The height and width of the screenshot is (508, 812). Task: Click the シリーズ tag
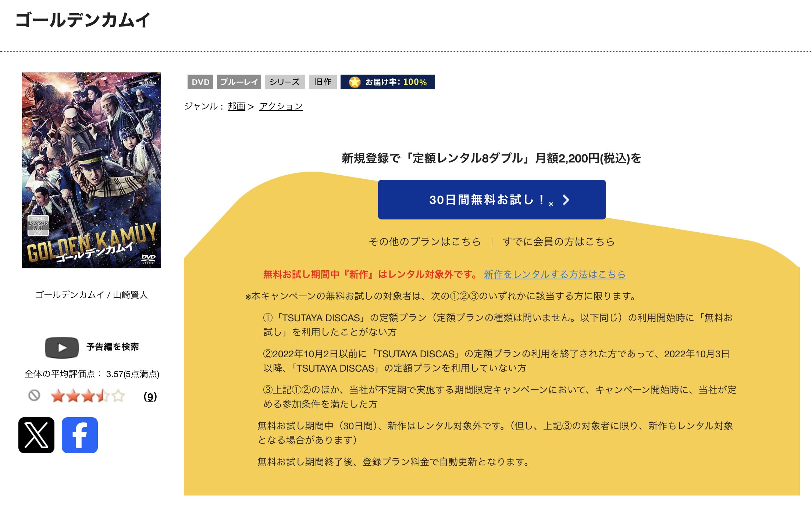[284, 82]
